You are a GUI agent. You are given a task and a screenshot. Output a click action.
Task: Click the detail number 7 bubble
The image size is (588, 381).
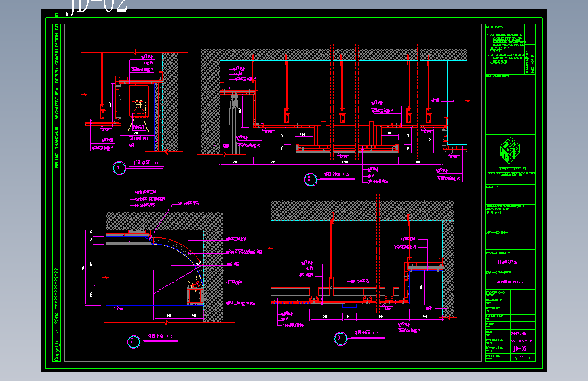pos(133,342)
